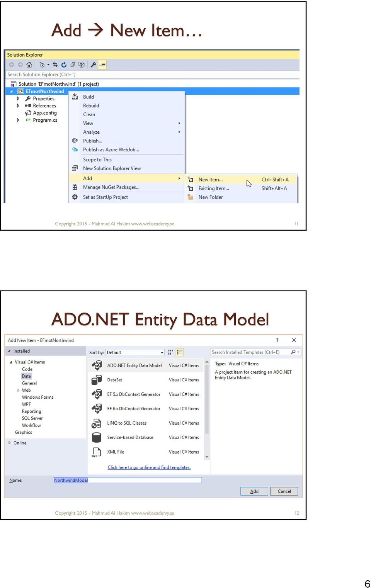Click the Home icon in Solution Explorer
Image resolution: width=371 pixels, height=588 pixels.
point(29,65)
